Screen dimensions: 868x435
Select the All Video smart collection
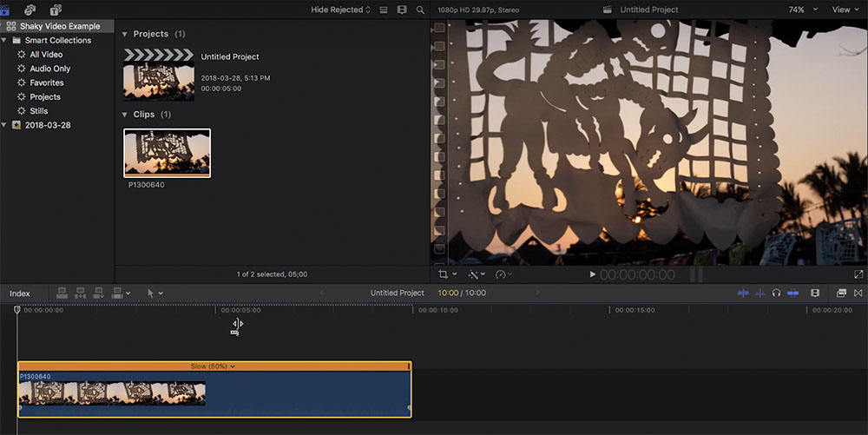point(46,54)
